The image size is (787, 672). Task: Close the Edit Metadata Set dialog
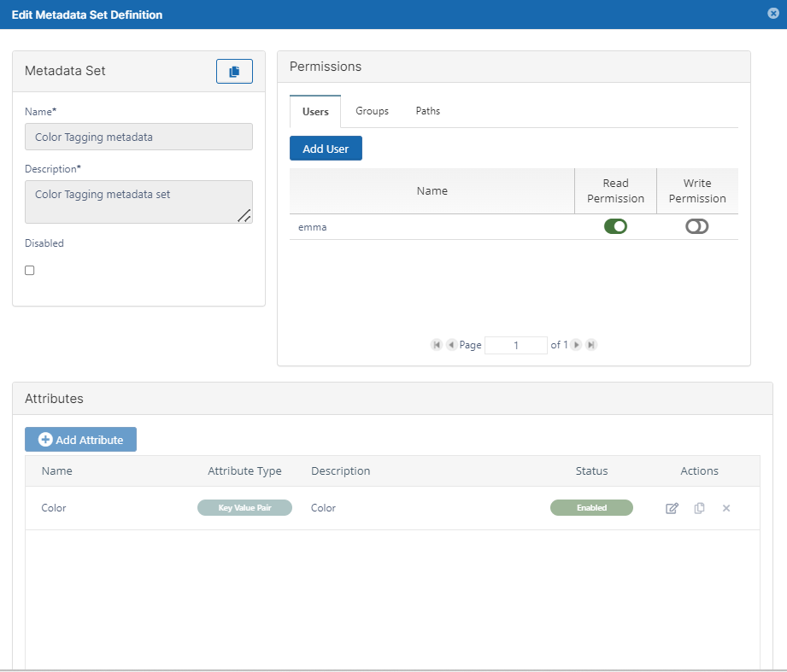point(773,14)
